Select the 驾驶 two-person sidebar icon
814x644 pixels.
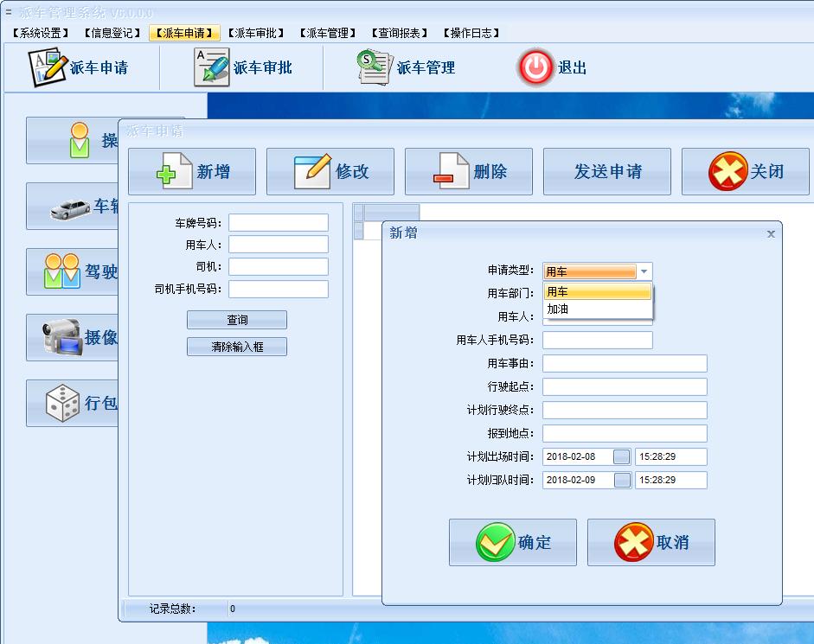point(62,271)
